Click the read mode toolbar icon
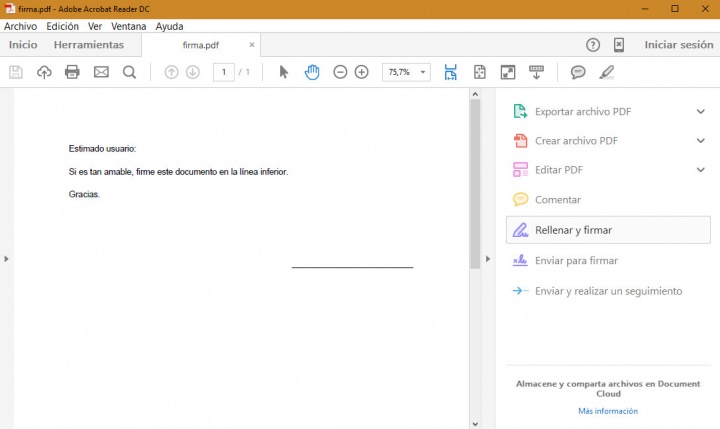The image size is (720, 429). [536, 72]
